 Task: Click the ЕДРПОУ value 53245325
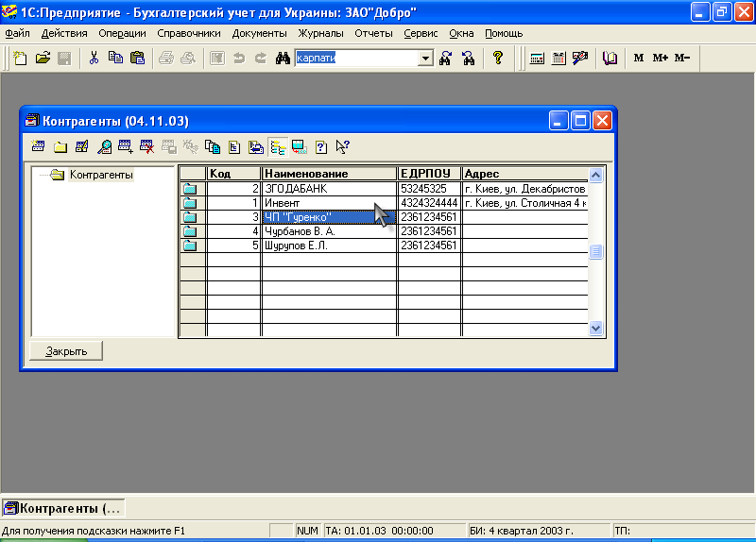click(429, 189)
